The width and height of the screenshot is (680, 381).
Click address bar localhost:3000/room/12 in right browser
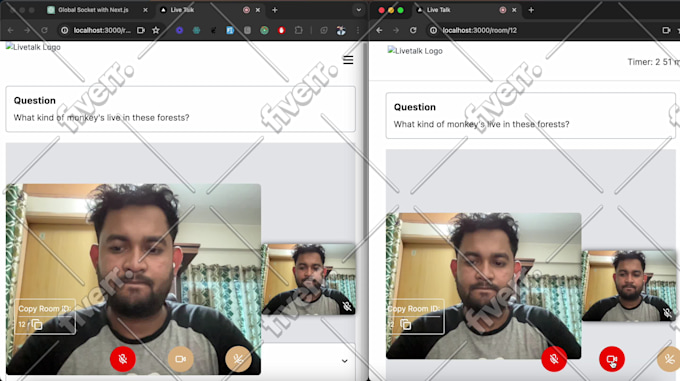[479, 30]
